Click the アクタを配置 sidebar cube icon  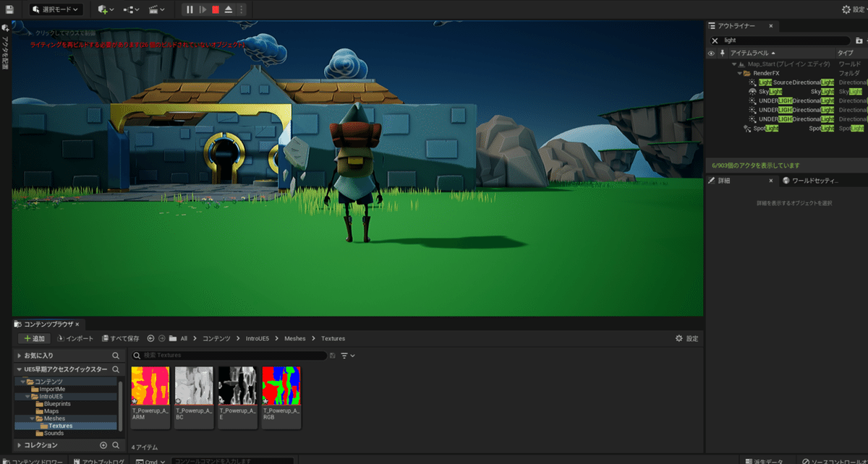click(5, 27)
